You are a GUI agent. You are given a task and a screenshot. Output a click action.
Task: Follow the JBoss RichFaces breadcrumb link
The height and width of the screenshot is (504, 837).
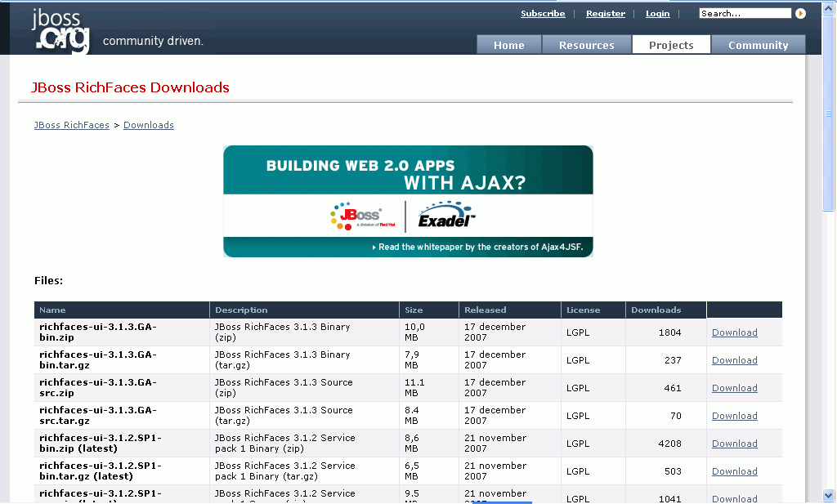tap(72, 125)
